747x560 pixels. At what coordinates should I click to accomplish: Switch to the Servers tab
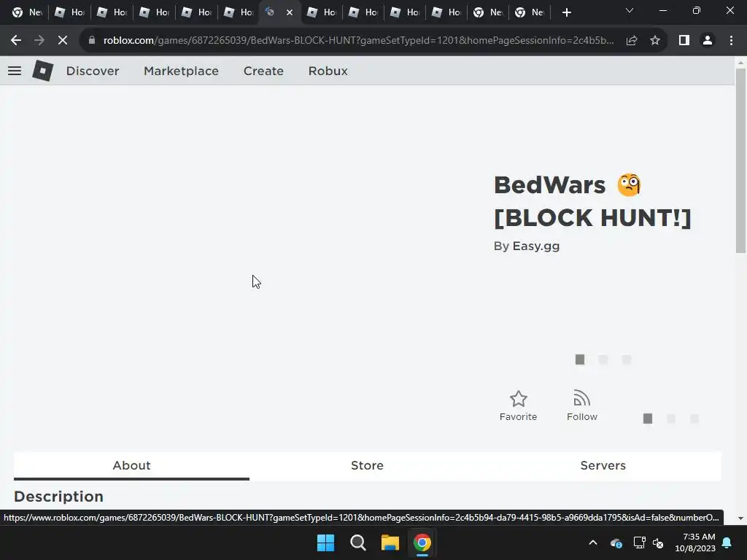click(603, 466)
